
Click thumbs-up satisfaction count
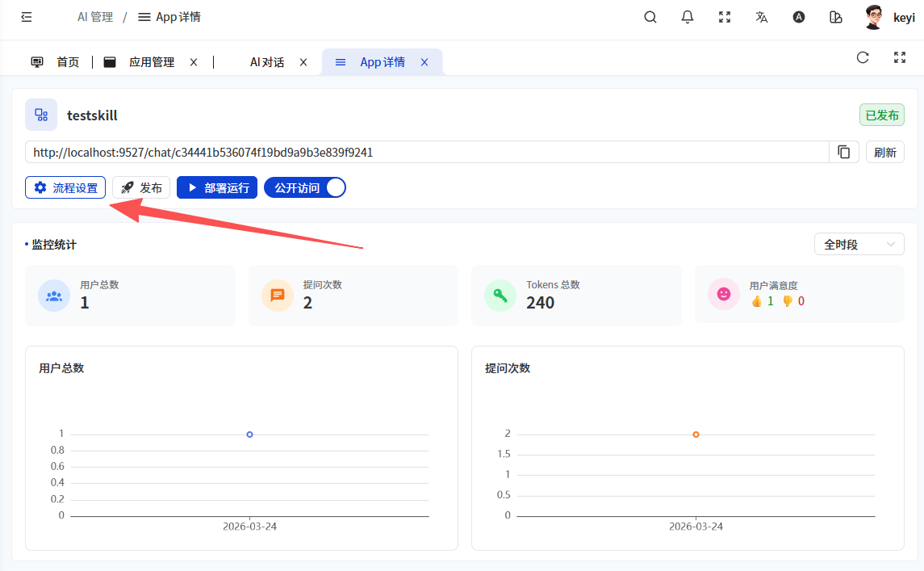point(762,301)
